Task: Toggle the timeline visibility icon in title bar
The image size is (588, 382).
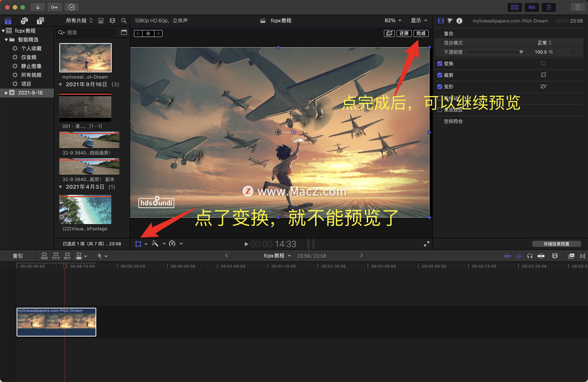Action: point(532,7)
